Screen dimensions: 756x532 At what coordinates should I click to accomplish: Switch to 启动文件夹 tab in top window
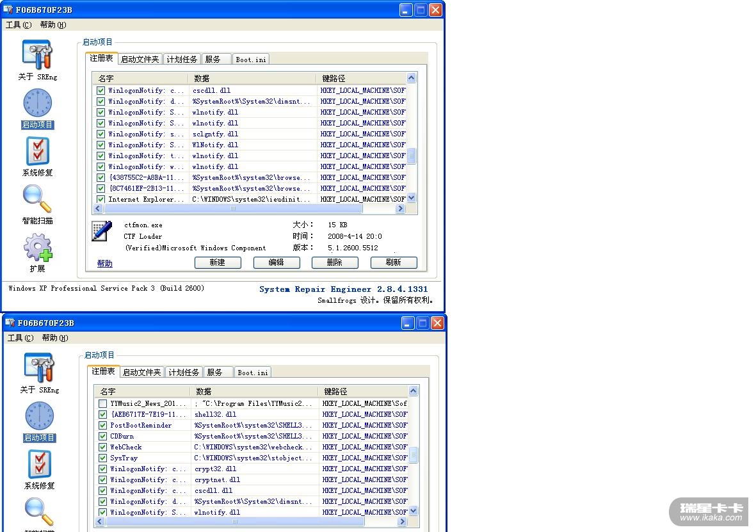pyautogui.click(x=140, y=60)
